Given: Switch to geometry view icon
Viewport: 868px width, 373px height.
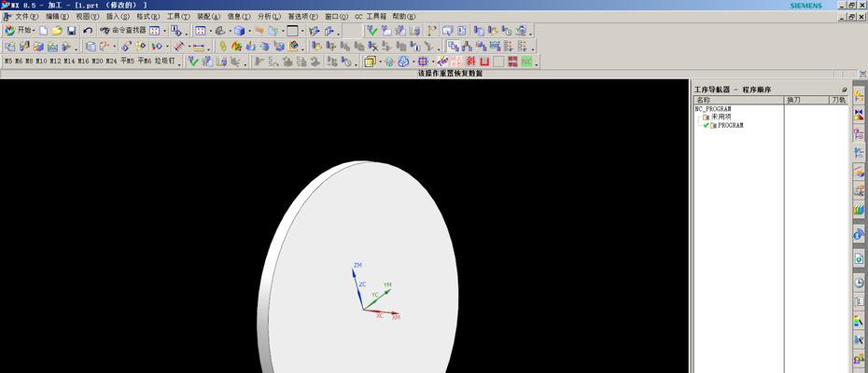Looking at the screenshot, I should (481, 47).
